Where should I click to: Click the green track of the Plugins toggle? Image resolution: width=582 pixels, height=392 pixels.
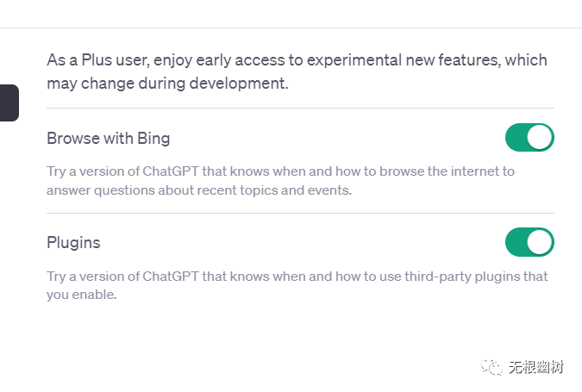click(x=516, y=242)
